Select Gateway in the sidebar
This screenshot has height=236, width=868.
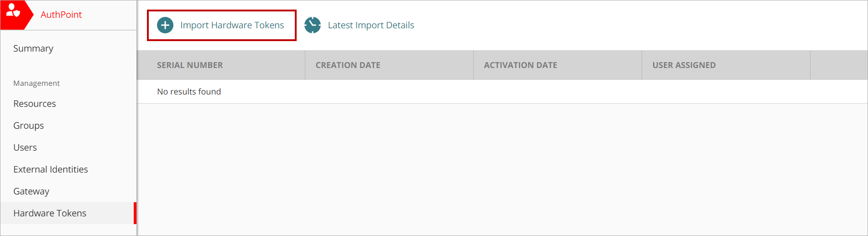[31, 191]
